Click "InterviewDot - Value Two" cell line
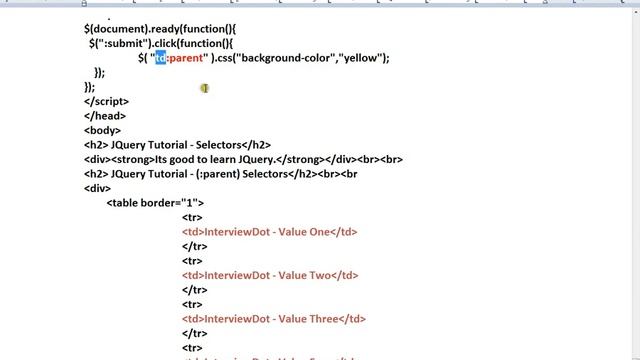 270,276
